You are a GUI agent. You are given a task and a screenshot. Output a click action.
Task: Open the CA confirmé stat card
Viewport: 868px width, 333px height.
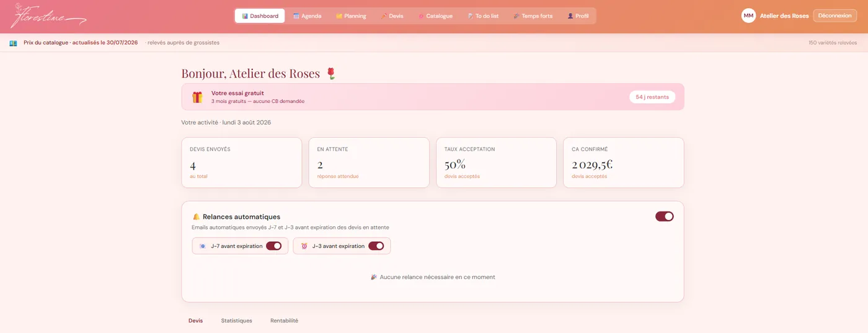tap(624, 162)
